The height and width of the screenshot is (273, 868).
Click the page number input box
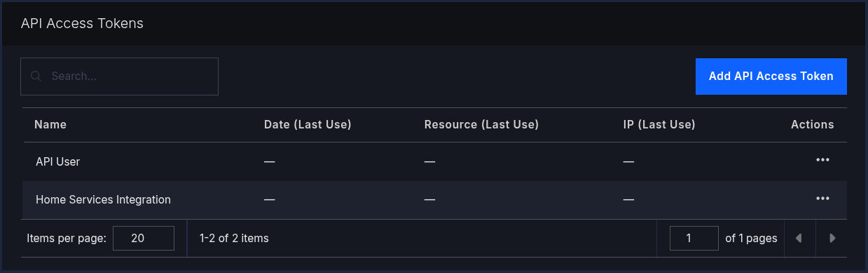pos(694,239)
